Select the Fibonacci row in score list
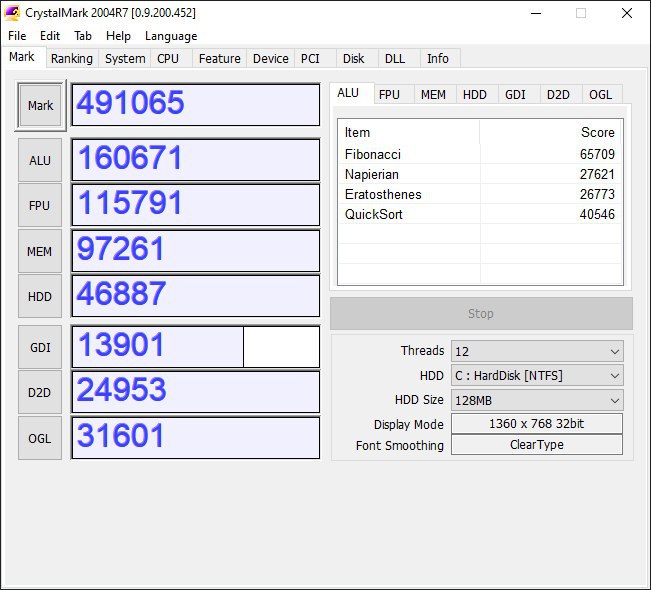651x590 pixels. 480,154
